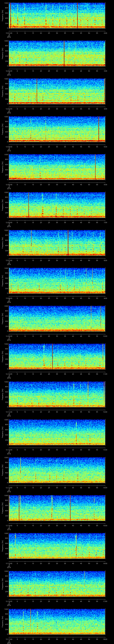Select the 6:00 end time label
114x644 pixels.
105,184
